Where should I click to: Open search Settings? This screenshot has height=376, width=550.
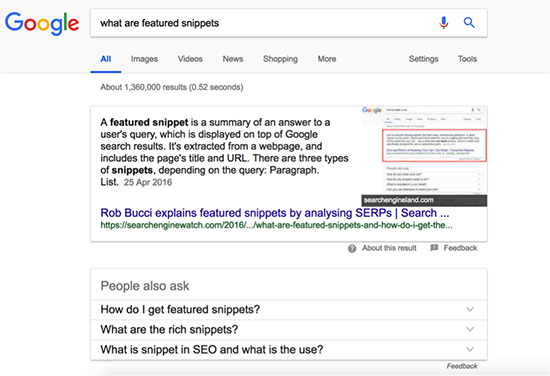pos(423,59)
